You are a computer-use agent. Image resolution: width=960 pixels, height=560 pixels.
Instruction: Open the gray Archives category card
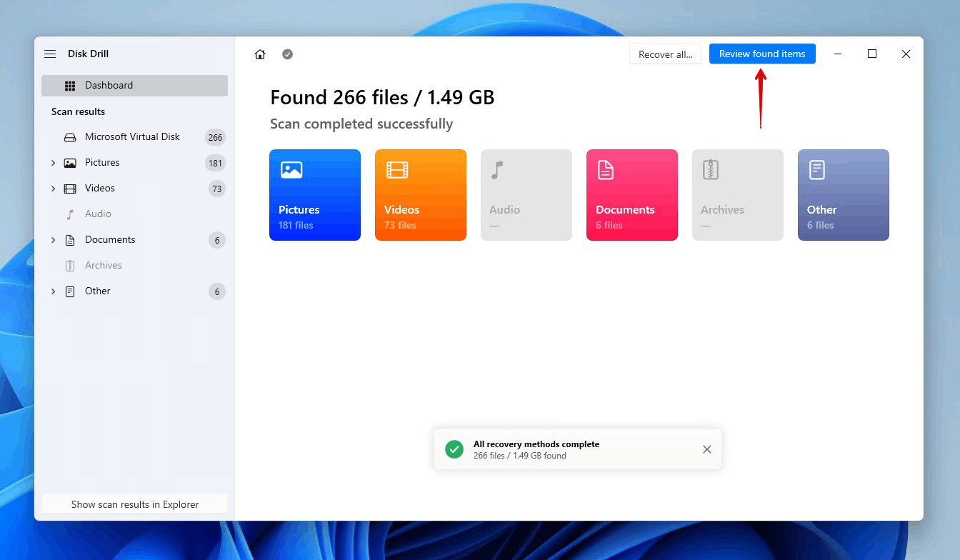coord(738,195)
